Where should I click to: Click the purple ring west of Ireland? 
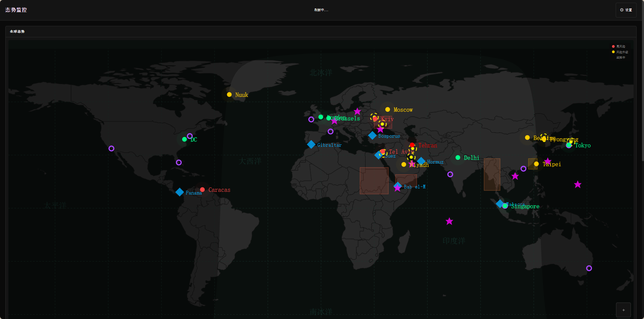(x=311, y=119)
